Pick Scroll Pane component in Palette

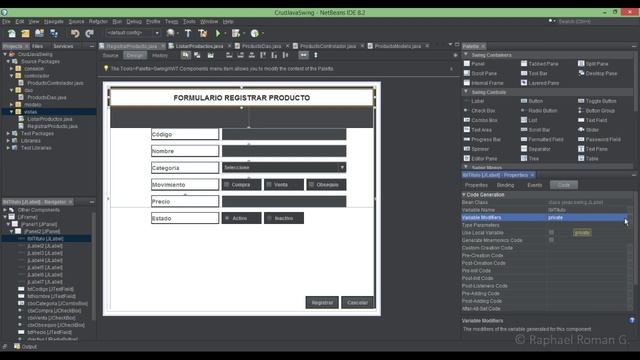coord(480,73)
